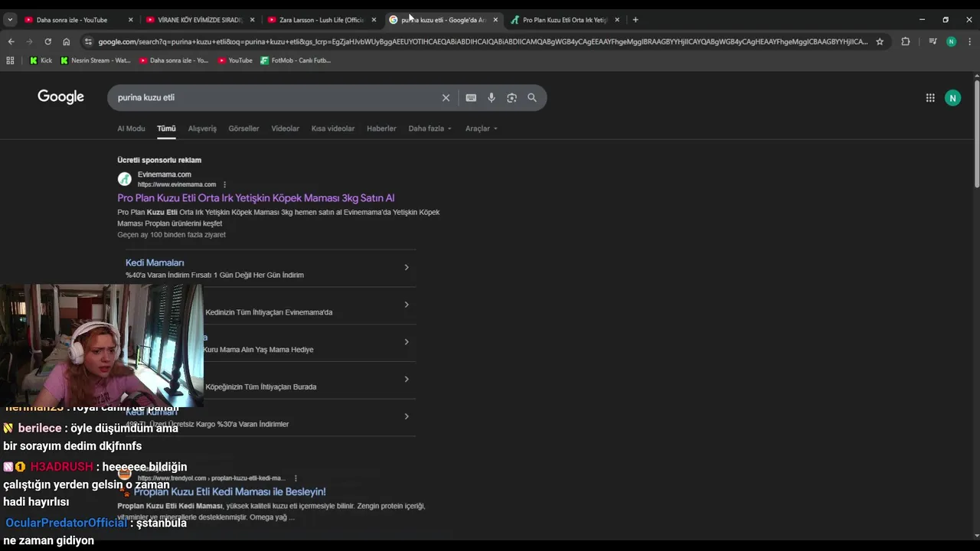Viewport: 980px width, 551px height.
Task: Select the Videolar search filter
Action: tap(285, 129)
